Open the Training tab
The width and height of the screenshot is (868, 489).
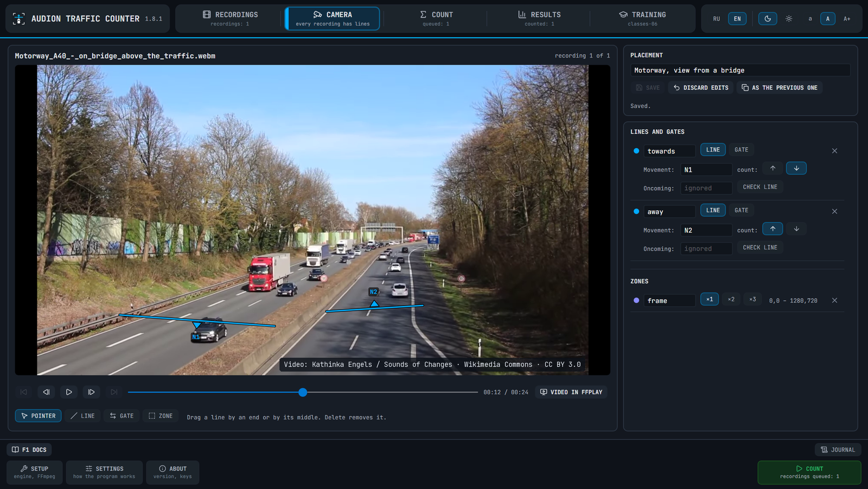click(x=642, y=18)
